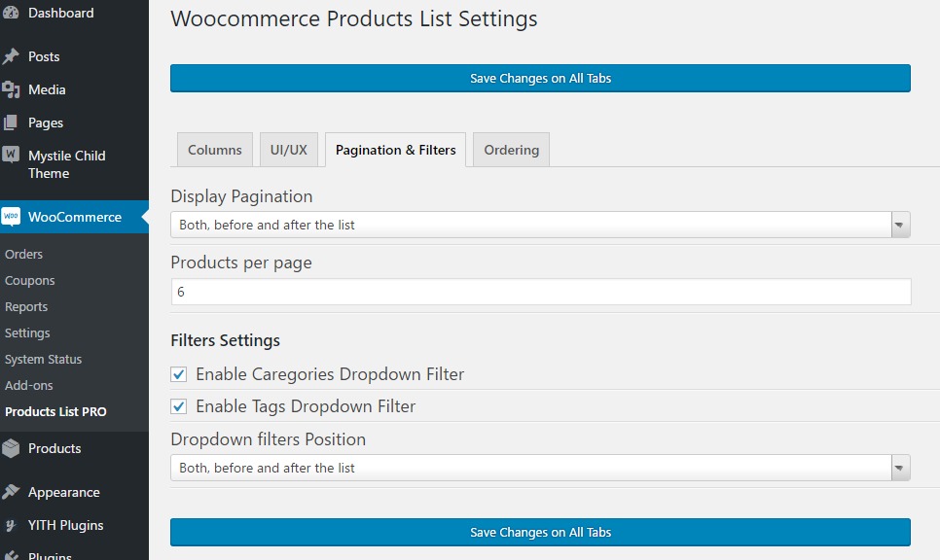
Task: Open the Orders submenu link
Action: 24,254
